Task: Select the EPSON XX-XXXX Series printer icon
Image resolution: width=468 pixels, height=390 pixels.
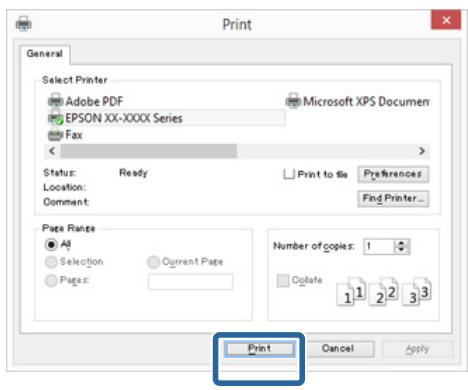Action: (x=55, y=119)
